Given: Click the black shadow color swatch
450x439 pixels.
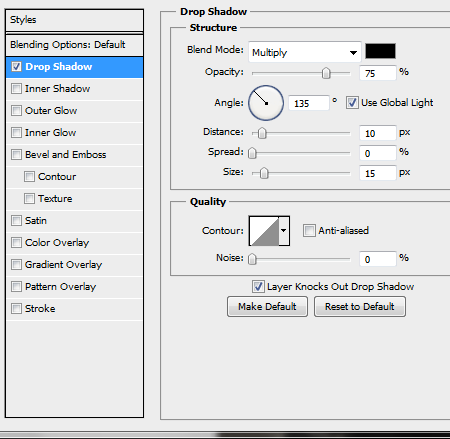Looking at the screenshot, I should [380, 51].
